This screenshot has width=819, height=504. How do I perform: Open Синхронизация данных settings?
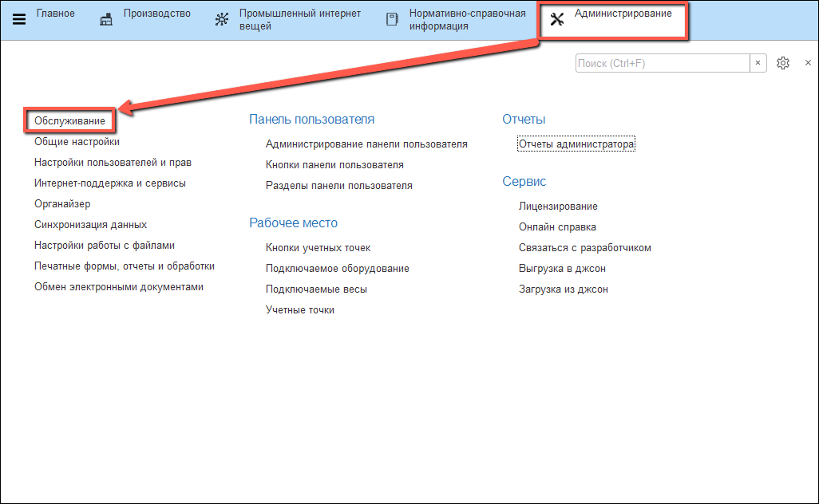click(x=90, y=225)
